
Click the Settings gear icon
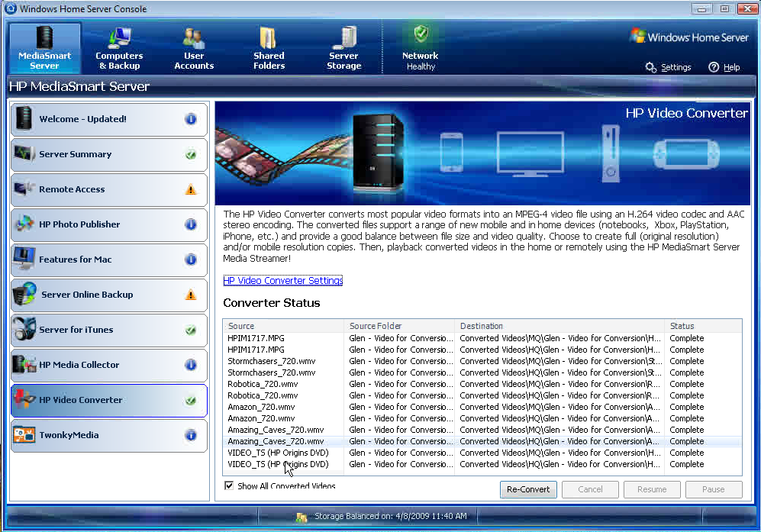(651, 67)
